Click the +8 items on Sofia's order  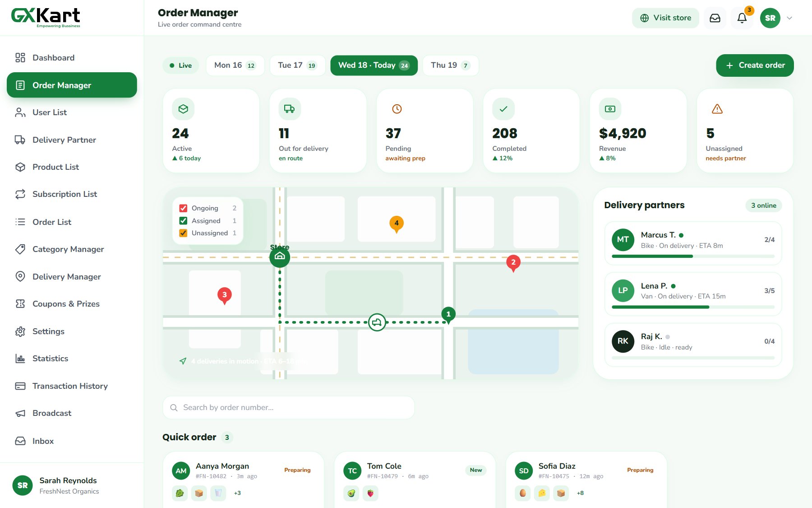(x=580, y=493)
